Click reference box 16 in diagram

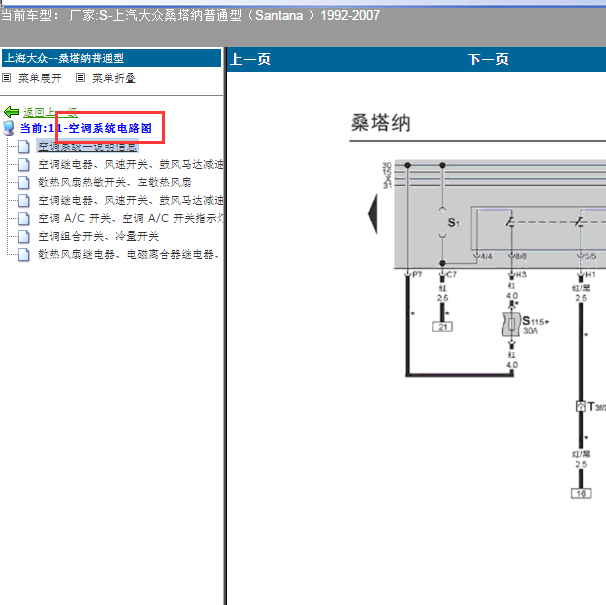coord(581,494)
